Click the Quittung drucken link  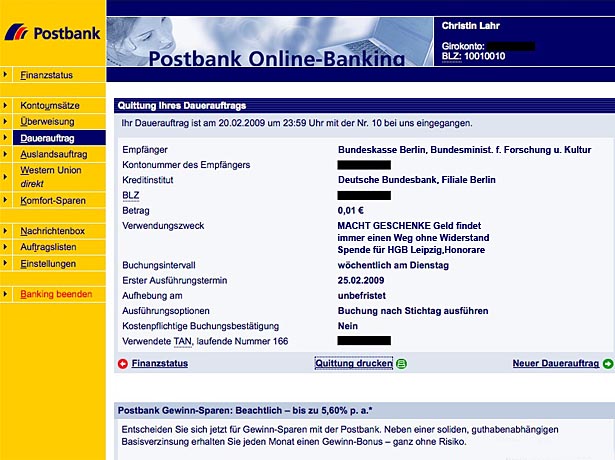click(353, 364)
